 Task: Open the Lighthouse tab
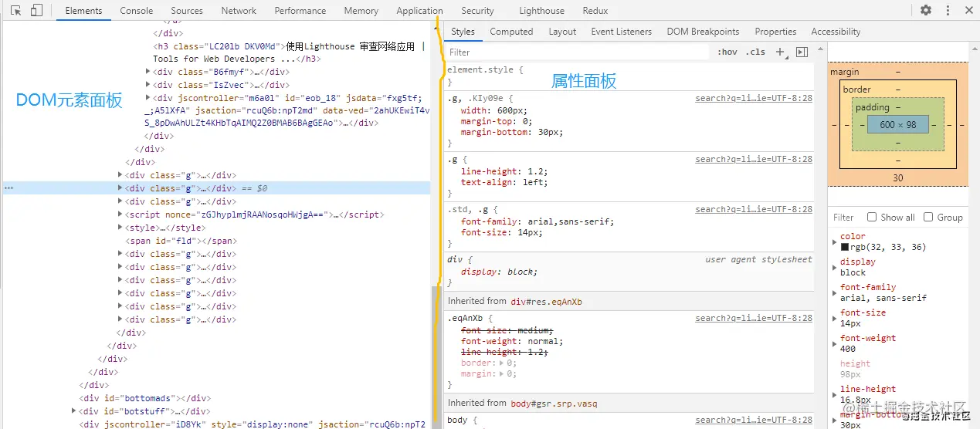click(541, 11)
